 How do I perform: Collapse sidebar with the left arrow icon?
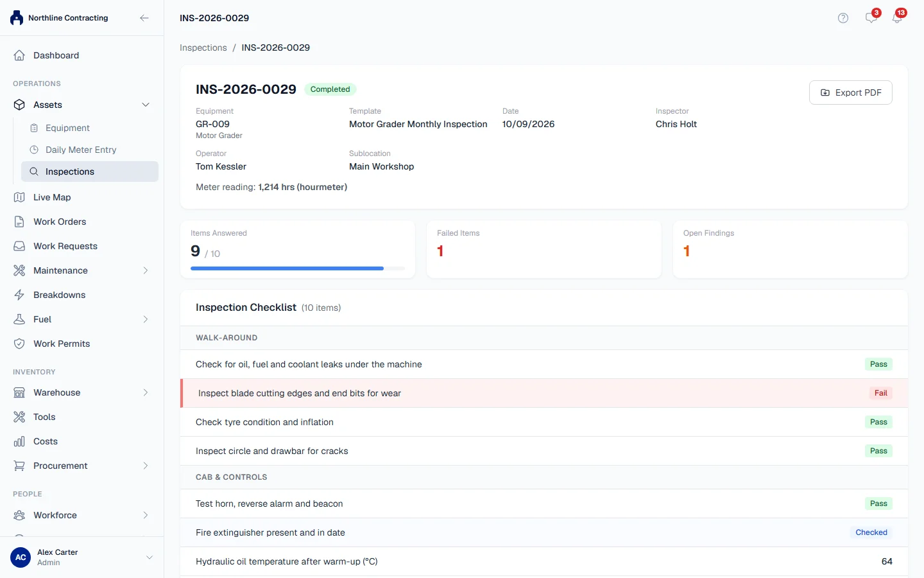(144, 18)
